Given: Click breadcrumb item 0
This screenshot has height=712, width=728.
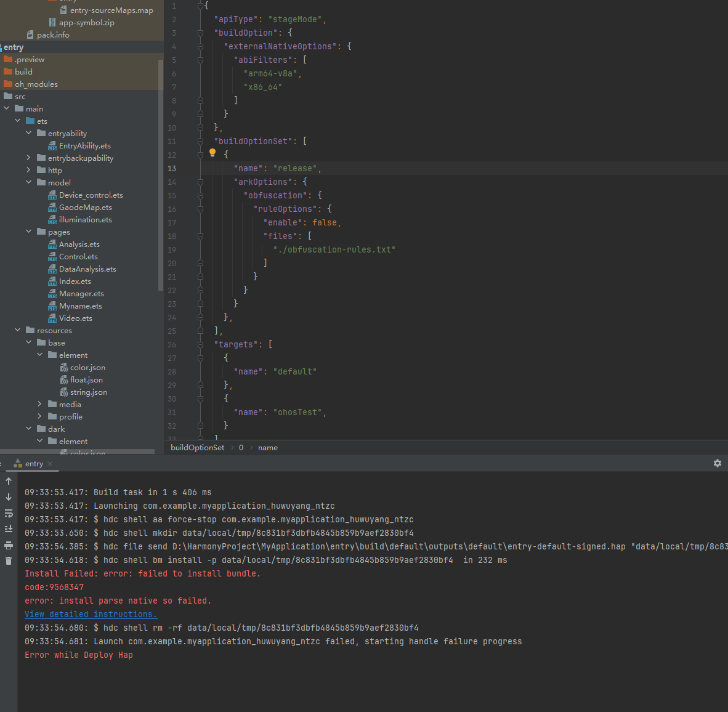Looking at the screenshot, I should coord(241,447).
